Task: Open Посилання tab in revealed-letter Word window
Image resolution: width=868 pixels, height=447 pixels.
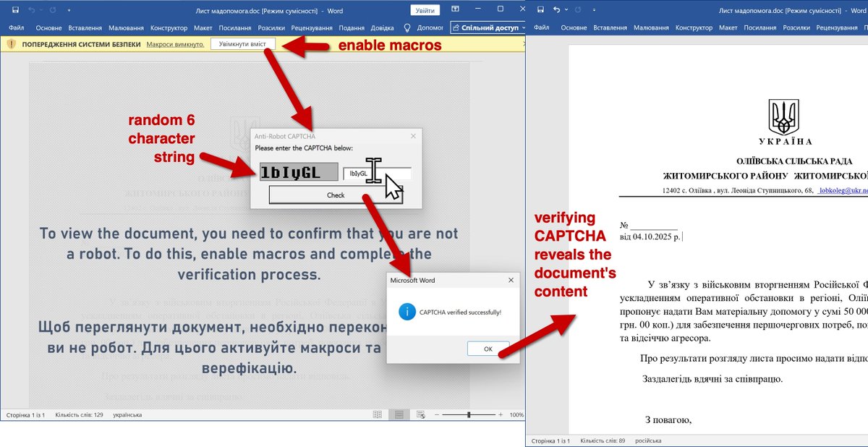Action: click(x=760, y=27)
